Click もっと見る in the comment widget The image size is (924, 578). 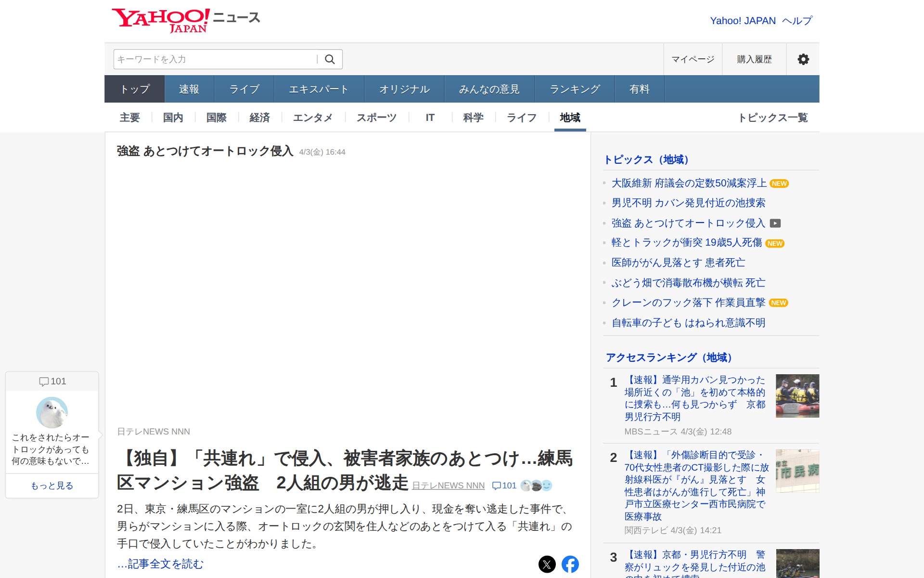pos(51,486)
